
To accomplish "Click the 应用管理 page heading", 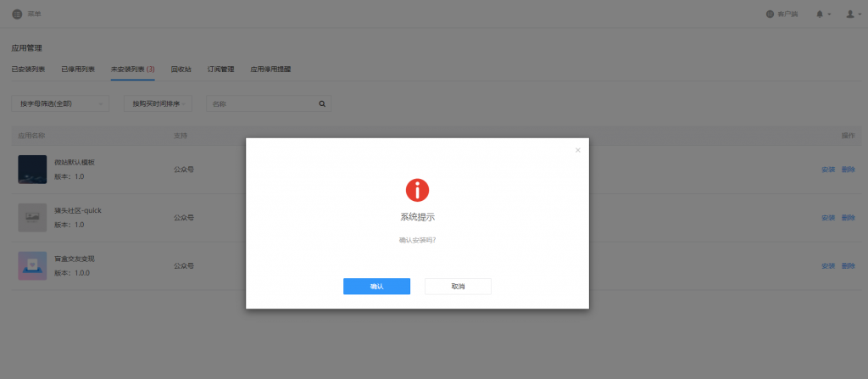I will [26, 49].
